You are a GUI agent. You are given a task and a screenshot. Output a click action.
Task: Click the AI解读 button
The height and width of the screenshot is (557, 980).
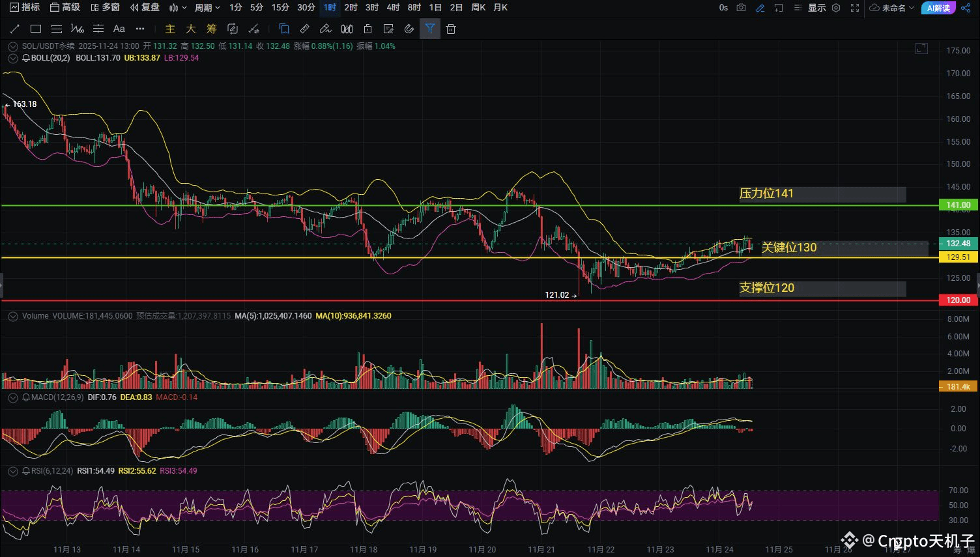(938, 8)
